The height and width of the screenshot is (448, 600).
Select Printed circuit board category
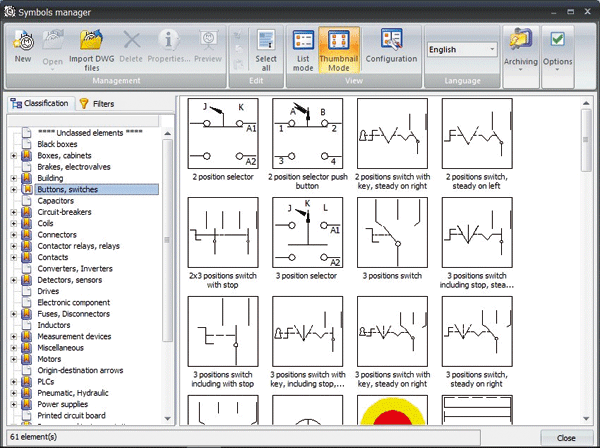coord(71,415)
